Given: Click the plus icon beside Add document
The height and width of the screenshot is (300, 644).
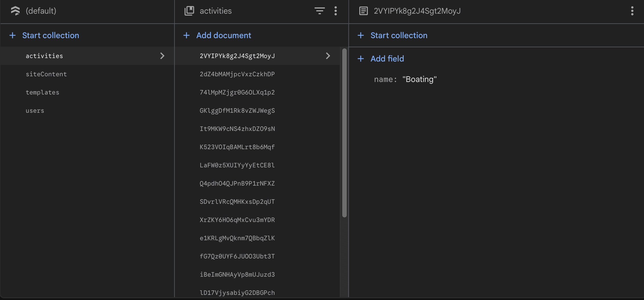Looking at the screenshot, I should coord(186,35).
